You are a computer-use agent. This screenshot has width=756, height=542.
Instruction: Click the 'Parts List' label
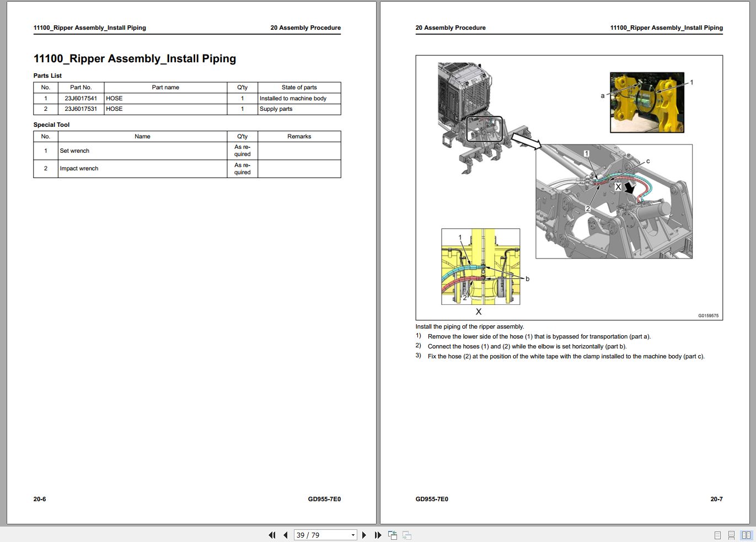tap(47, 76)
